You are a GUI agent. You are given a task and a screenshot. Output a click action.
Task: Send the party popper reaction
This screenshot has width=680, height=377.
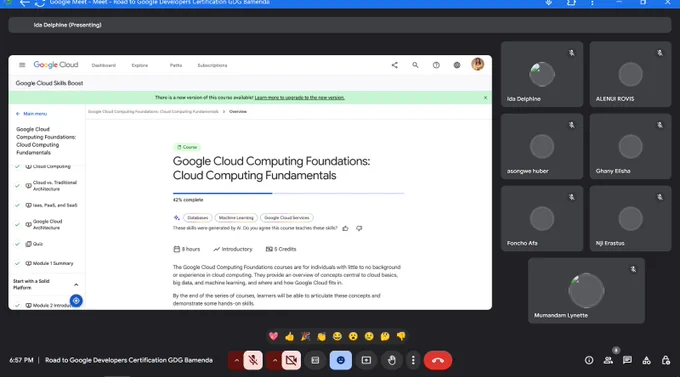(x=305, y=336)
